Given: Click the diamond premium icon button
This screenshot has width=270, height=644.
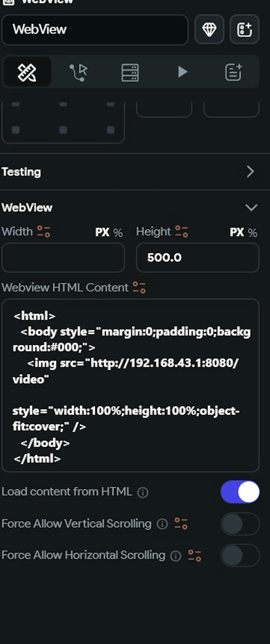Looking at the screenshot, I should coord(209,29).
